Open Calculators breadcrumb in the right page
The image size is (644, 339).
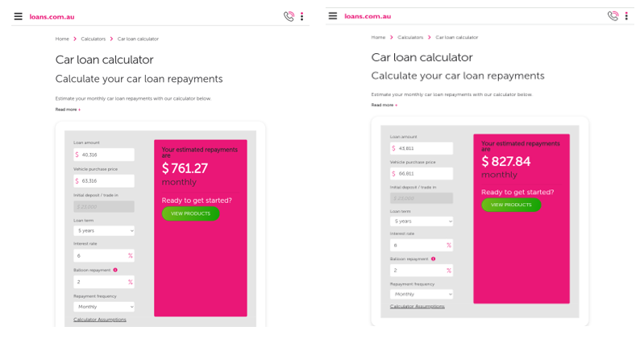point(410,37)
